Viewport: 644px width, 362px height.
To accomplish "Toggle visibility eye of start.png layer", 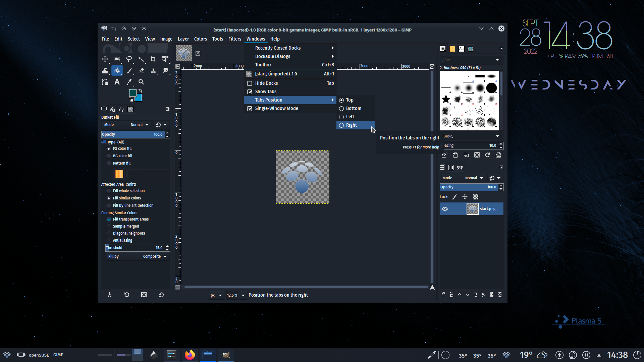I will pos(445,209).
